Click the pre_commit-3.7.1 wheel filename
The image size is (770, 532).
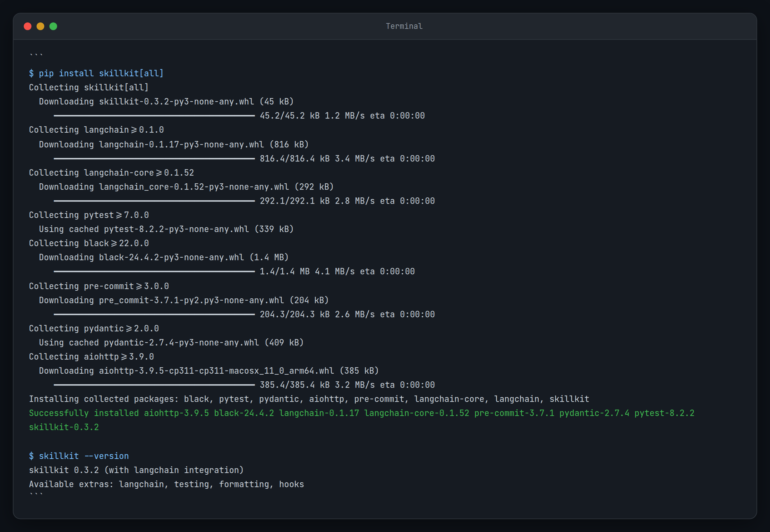pos(190,300)
